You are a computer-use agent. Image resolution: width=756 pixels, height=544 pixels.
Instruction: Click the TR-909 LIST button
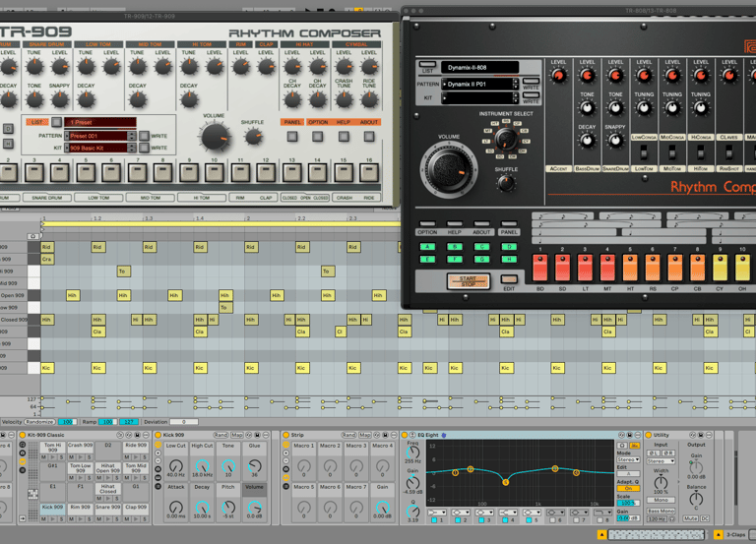coord(56,122)
